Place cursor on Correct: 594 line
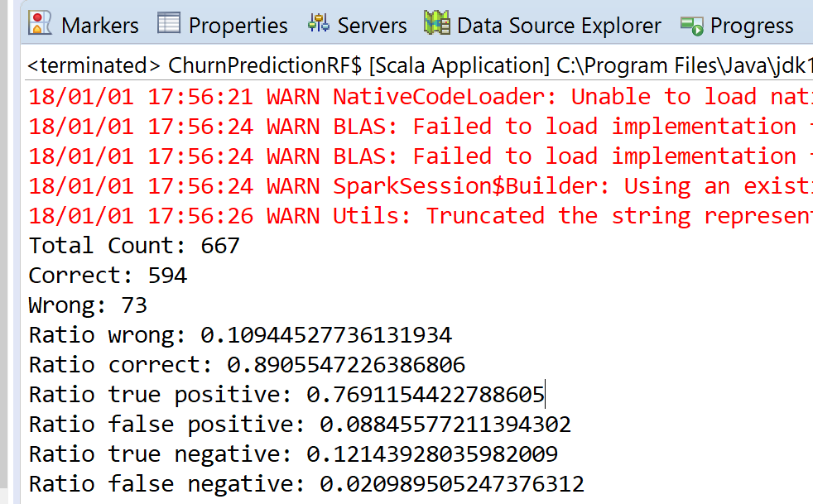 click(108, 276)
